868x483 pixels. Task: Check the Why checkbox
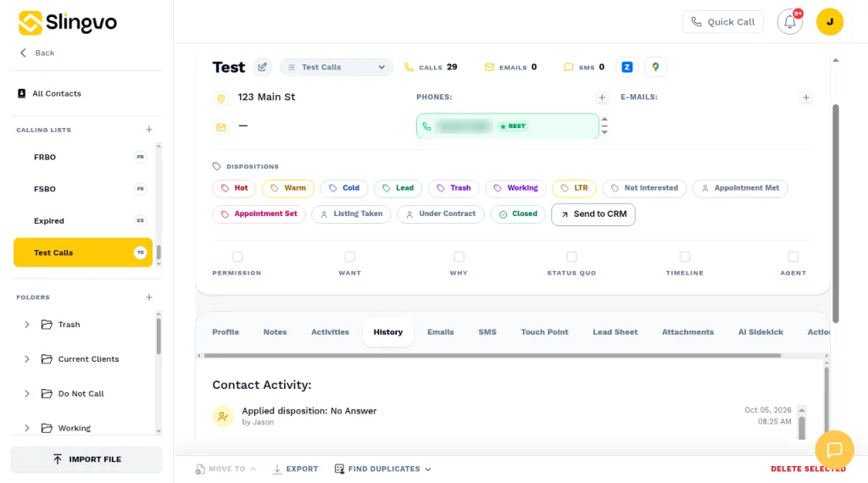pyautogui.click(x=459, y=257)
